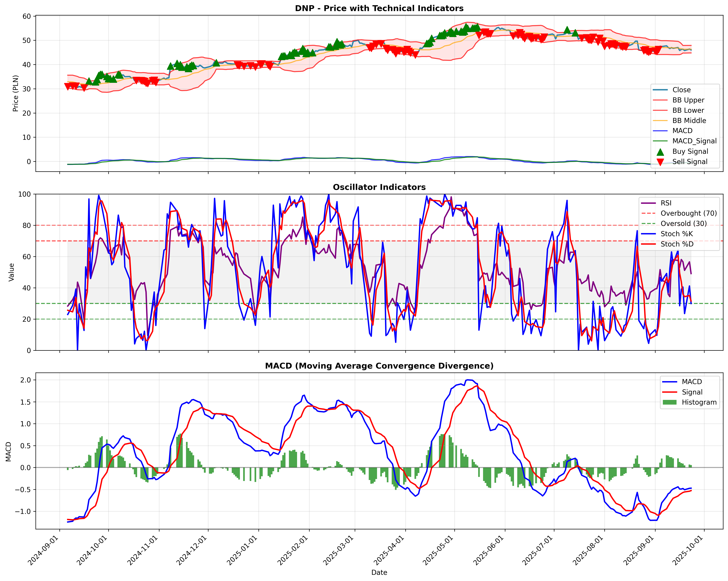Click the 'Price (PLN)' y-axis label
The width and height of the screenshot is (728, 581).
pos(15,93)
